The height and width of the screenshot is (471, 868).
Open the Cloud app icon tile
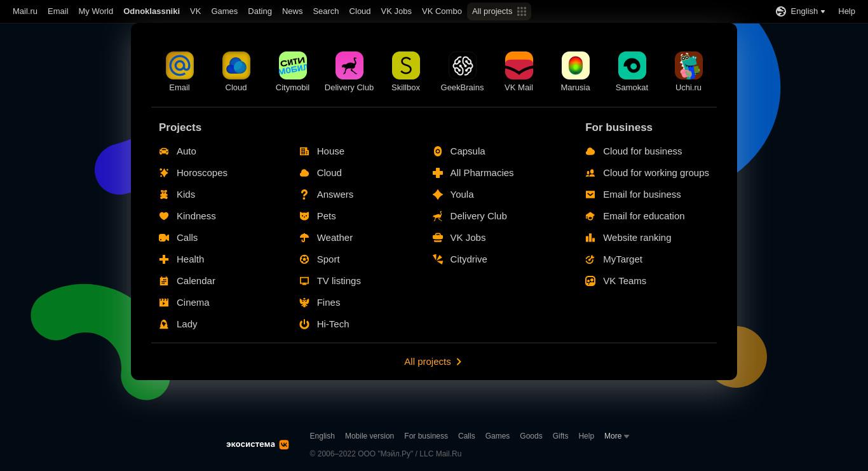click(x=236, y=65)
